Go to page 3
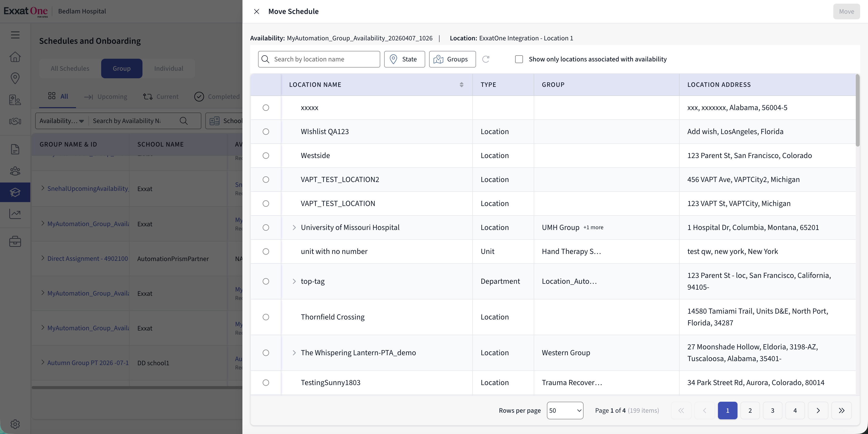The height and width of the screenshot is (434, 868). [x=772, y=411]
